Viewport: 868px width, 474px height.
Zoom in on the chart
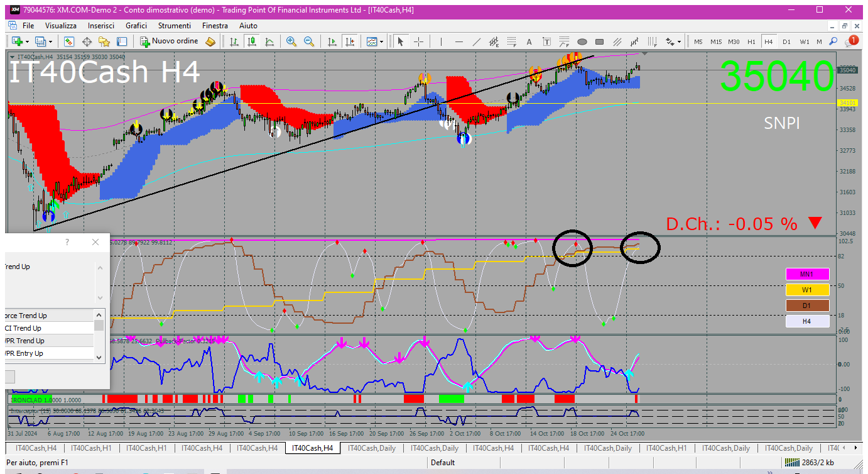pyautogui.click(x=291, y=41)
